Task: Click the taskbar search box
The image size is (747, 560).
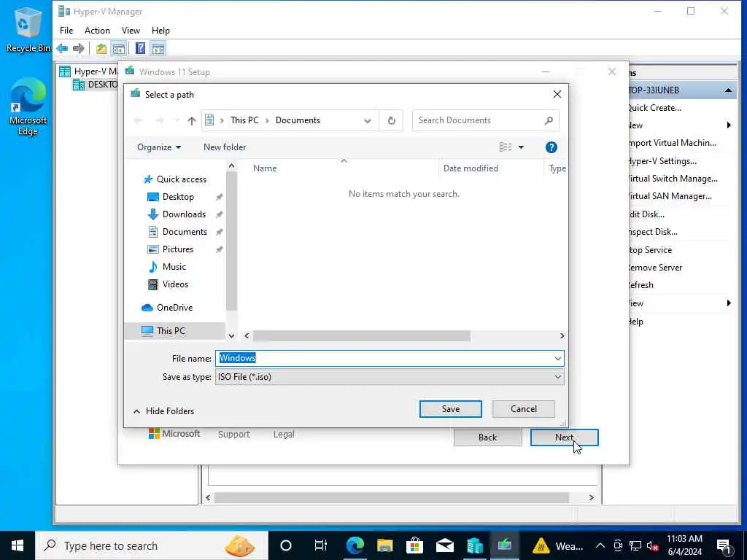Action: click(152, 545)
